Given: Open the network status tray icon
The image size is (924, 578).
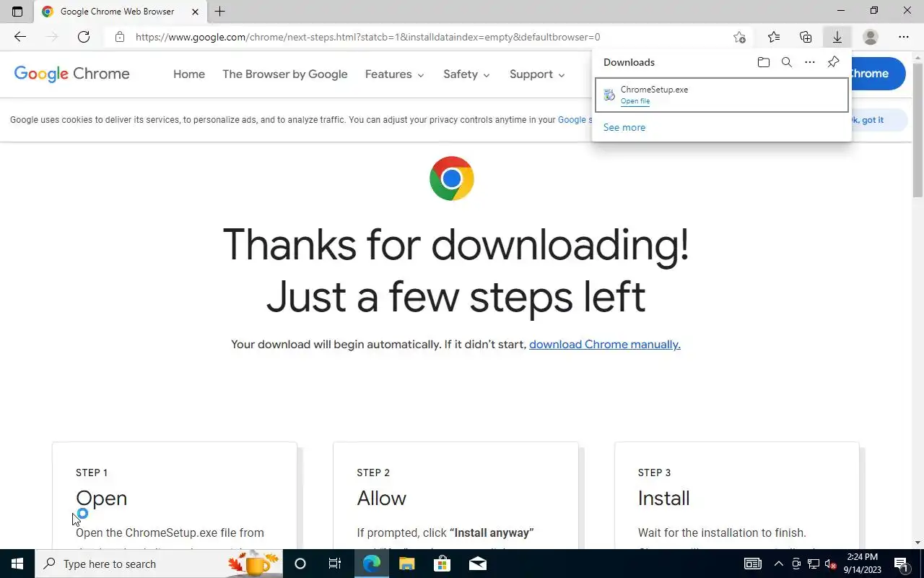Looking at the screenshot, I should coord(814,564).
